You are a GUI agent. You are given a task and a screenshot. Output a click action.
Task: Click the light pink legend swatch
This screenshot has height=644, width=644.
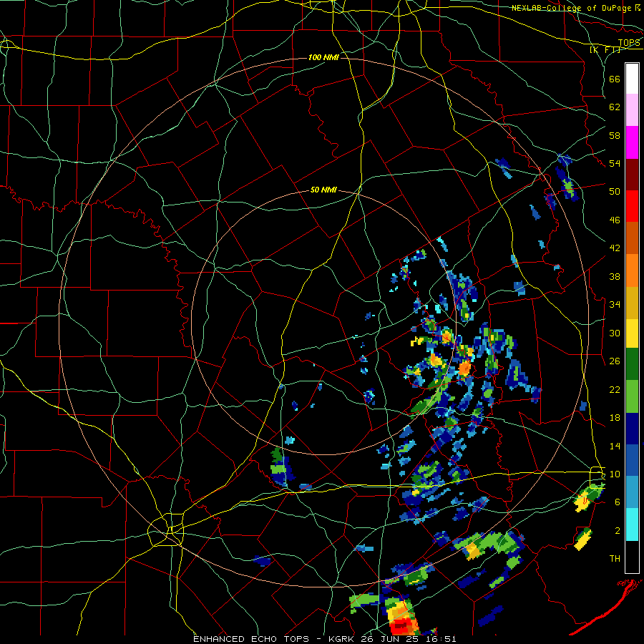tap(632, 110)
